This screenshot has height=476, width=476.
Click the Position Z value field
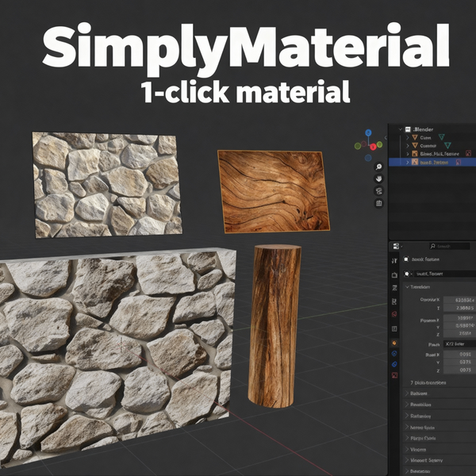pyautogui.click(x=459, y=333)
